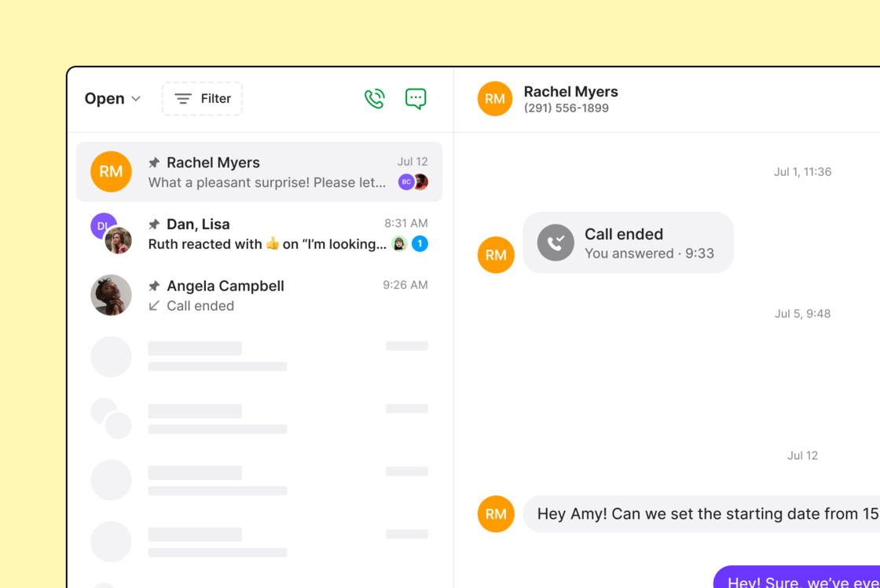Open the Angela Campbell conversation

coord(259,295)
